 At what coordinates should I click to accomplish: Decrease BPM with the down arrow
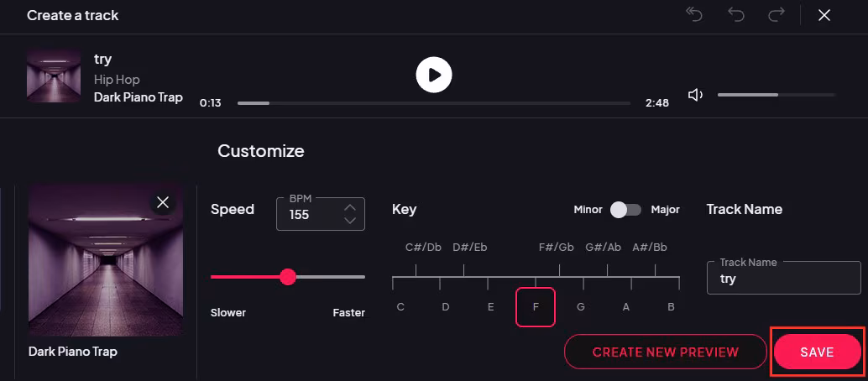(350, 221)
